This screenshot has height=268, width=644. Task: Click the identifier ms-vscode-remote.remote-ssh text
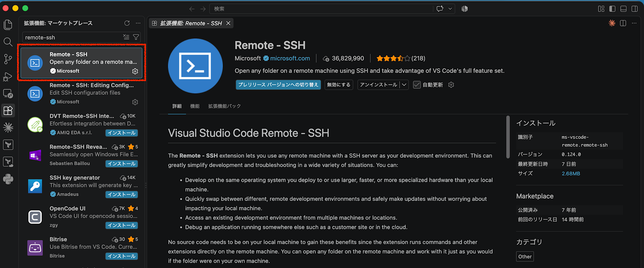tap(585, 141)
